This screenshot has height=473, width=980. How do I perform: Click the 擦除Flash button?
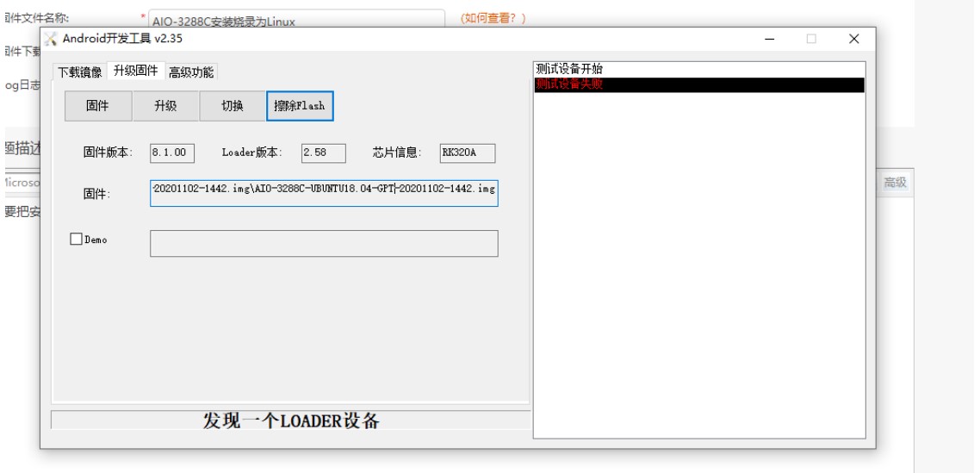(x=300, y=106)
